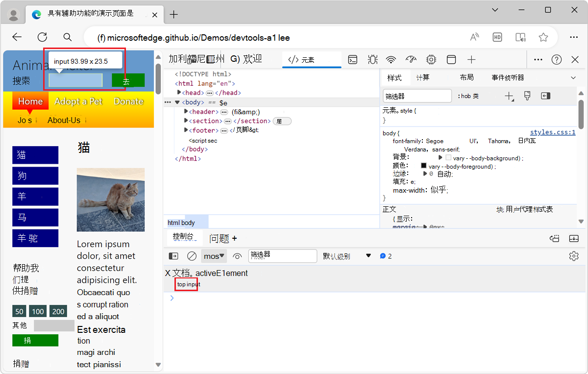The height and width of the screenshot is (374, 588).
Task: Open DevTools help question mark icon
Action: (x=557, y=60)
